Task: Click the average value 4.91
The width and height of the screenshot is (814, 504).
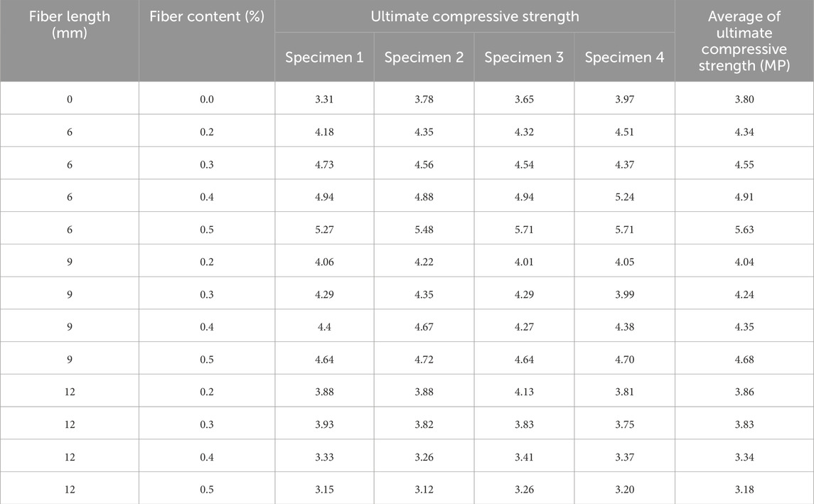Action: 744,197
